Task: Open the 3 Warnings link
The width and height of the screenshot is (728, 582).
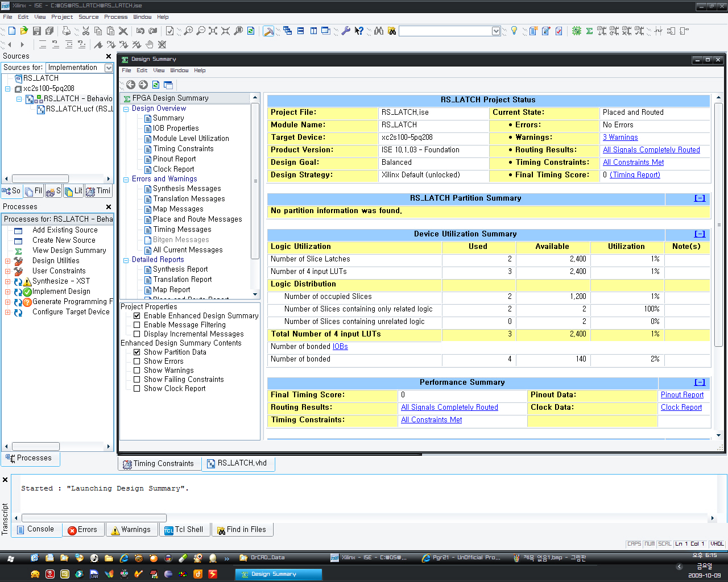Action: (x=620, y=138)
